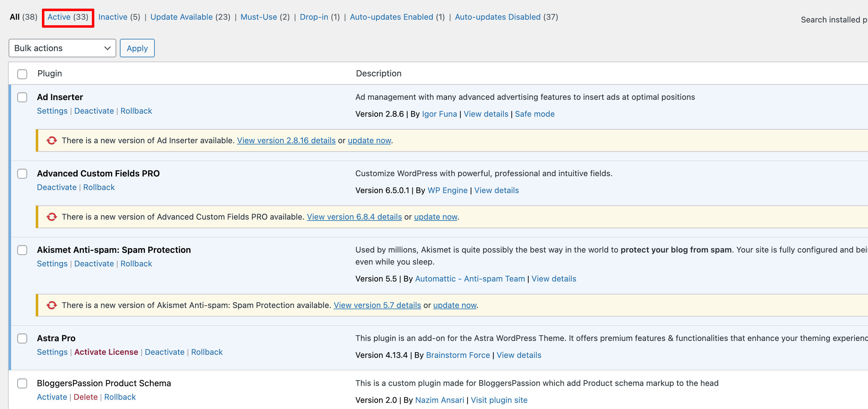This screenshot has width=868, height=409.
Task: Check the Ad Inserter plugin checkbox
Action: pyautogui.click(x=22, y=97)
